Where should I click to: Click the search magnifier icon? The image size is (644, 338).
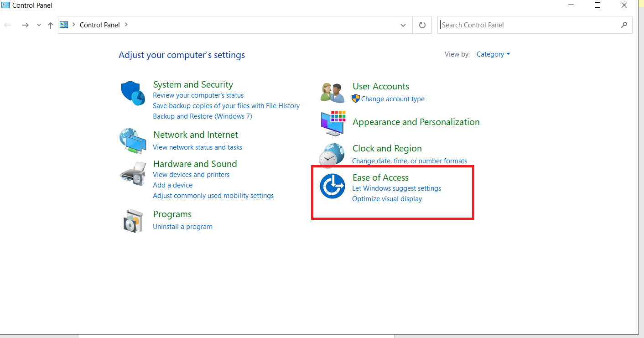click(x=624, y=25)
